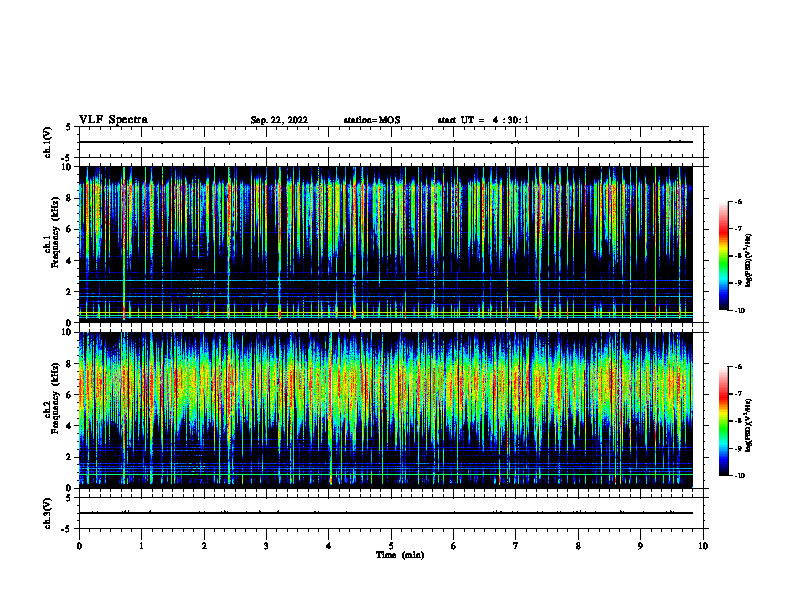Click the ch.3 voltage waveform trace
The height and width of the screenshot is (612, 792).
tap(386, 513)
